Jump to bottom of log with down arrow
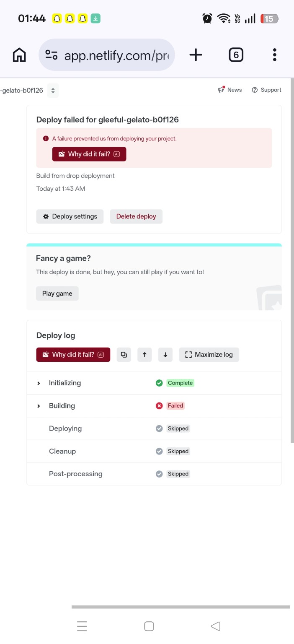The height and width of the screenshot is (644, 294). tap(165, 355)
